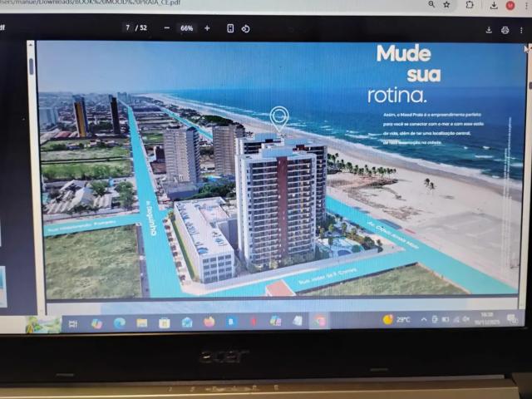Open File Explorer from the taskbar
The width and height of the screenshot is (532, 399).
coord(142,323)
